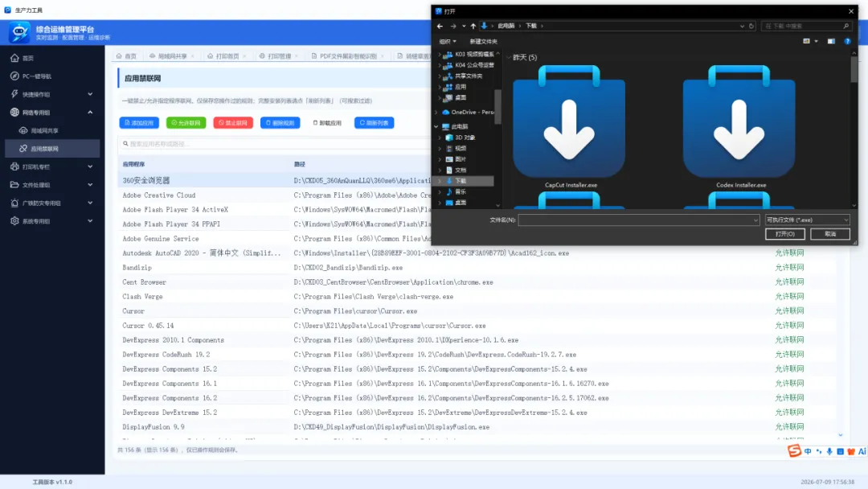The width and height of the screenshot is (868, 489).
Task: Go back in the 打开 dialog
Action: 440,26
